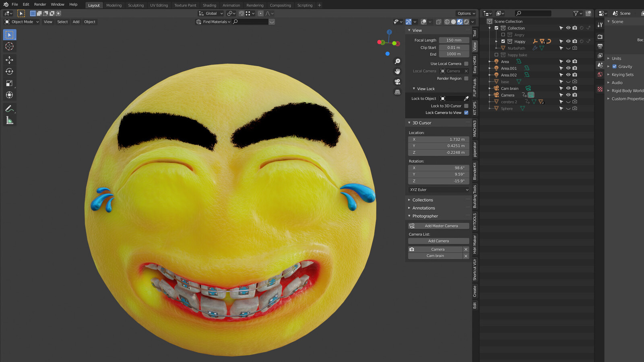Viewport: 644px width, 362px height.
Task: Open the Output properties tab icon
Action: 600,46
